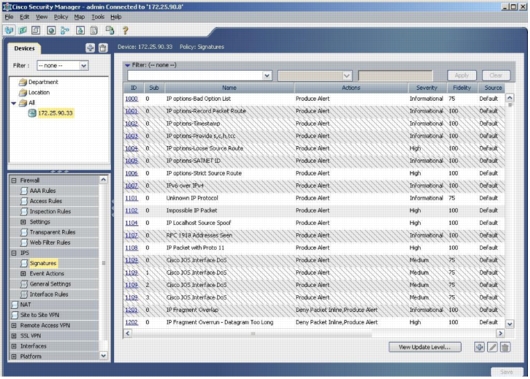Viewport: 530px width, 379px height.
Task: Collapse the Firewall policy group
Action: tap(14, 180)
